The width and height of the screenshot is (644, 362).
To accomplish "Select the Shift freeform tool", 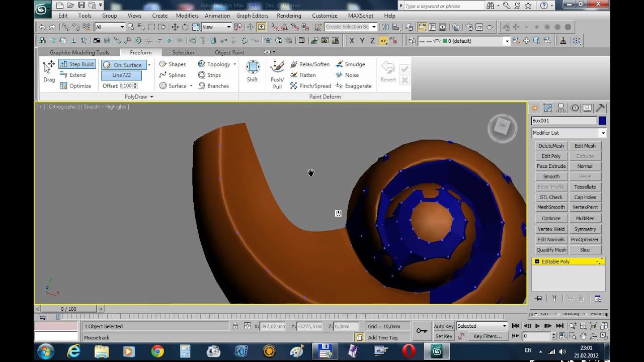I will click(x=253, y=71).
